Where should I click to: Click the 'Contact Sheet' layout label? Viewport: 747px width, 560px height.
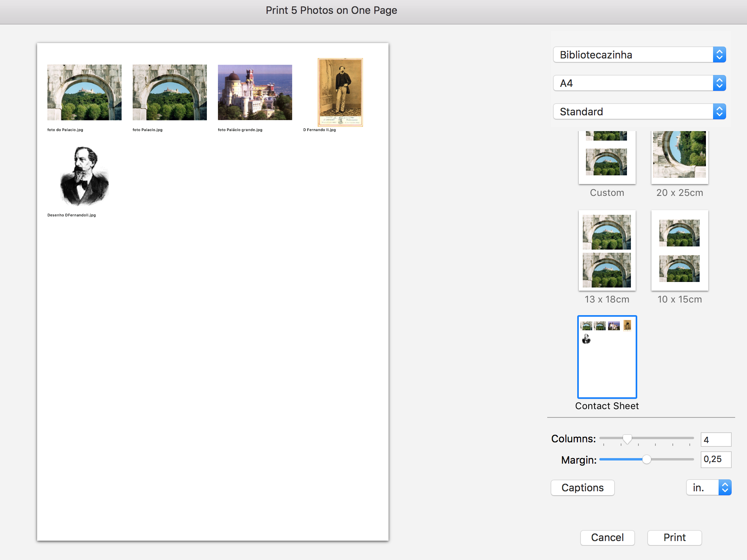point(607,406)
